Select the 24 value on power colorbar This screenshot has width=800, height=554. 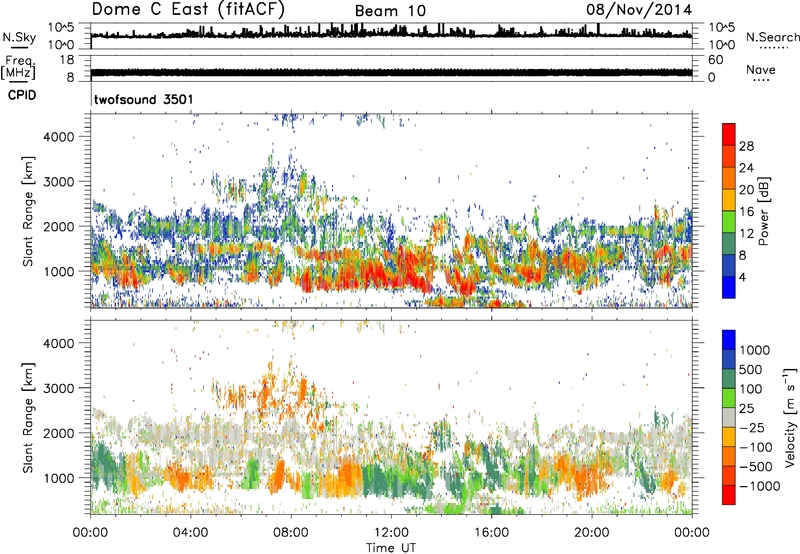coord(746,168)
